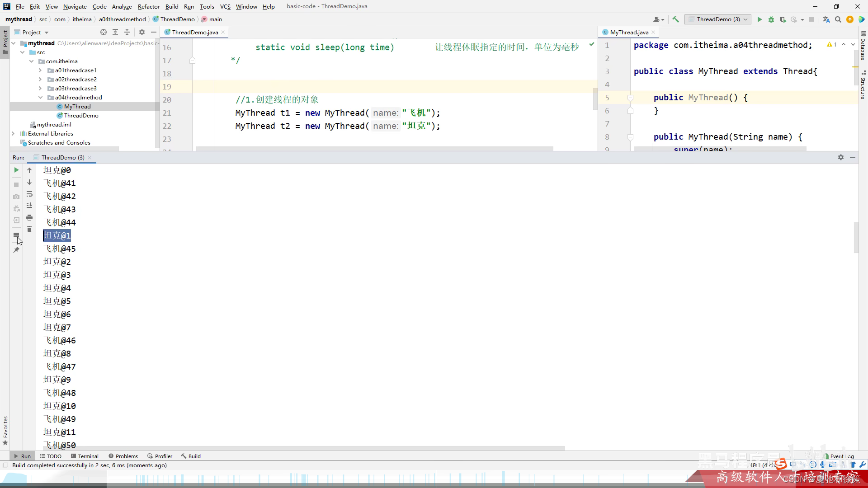Screen dimensions: 868x488
Task: Clear console with trash icon
Action: (29, 229)
